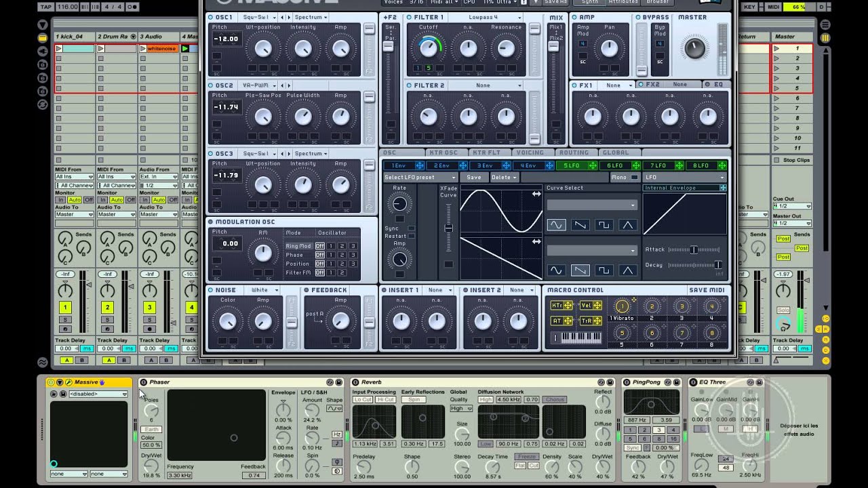This screenshot has width=868, height=488.
Task: Click the Phaser Earth mode button
Action: point(151,430)
